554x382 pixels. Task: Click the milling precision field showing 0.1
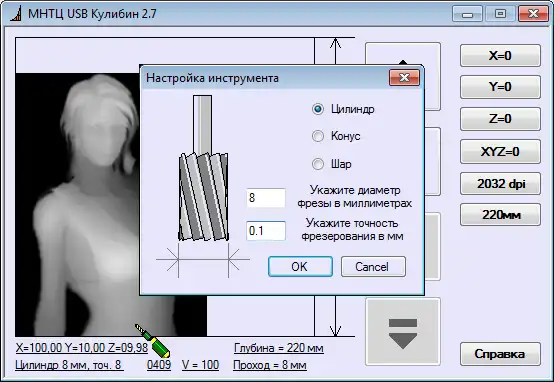point(266,231)
